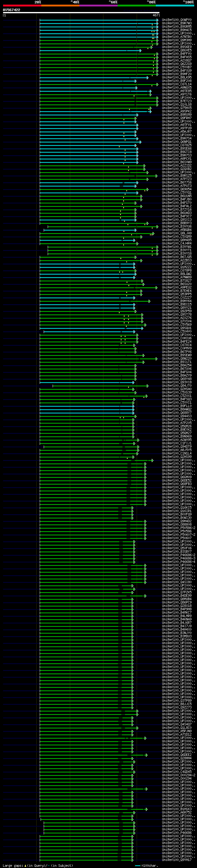Select label UniRef100_Q5XFX6
The height and width of the screenshot is (868, 197).
point(177,548)
